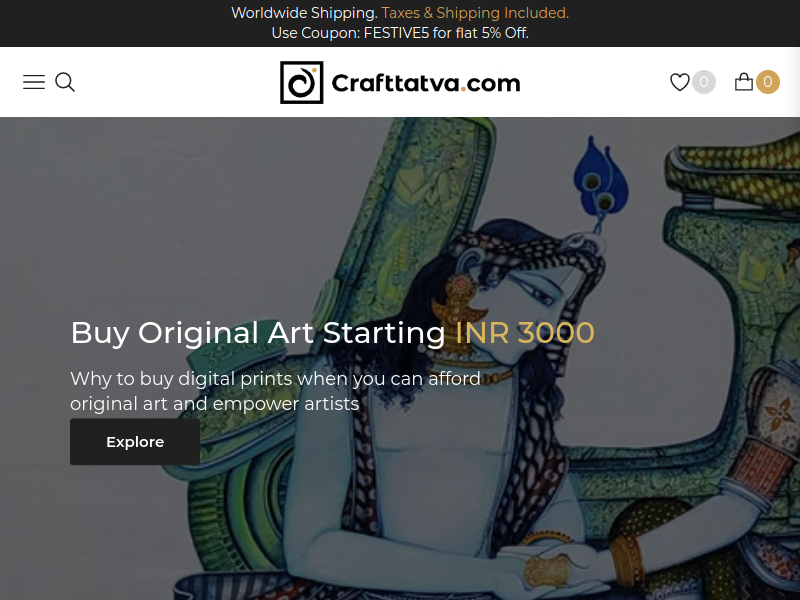Click the Crafttatva square logo icon
This screenshot has width=800, height=600.
coord(302,82)
